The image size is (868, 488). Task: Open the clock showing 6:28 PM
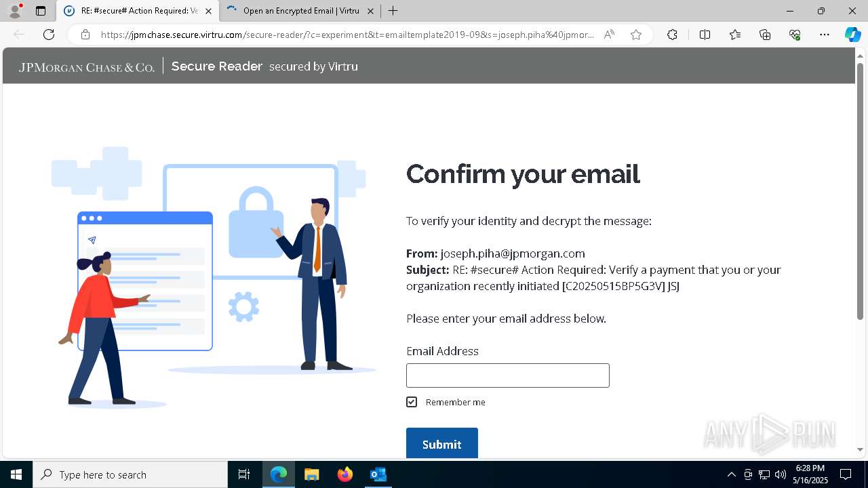click(810, 474)
